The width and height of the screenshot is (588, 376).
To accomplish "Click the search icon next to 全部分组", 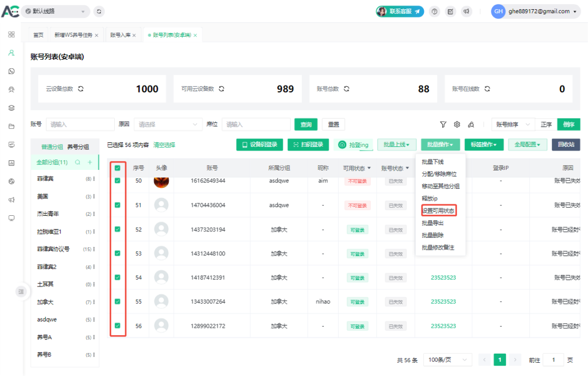I will pyautogui.click(x=78, y=162).
